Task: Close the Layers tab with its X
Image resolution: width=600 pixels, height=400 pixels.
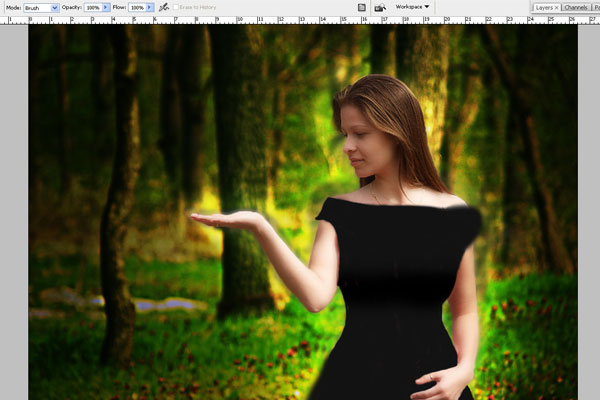Action: pyautogui.click(x=556, y=7)
